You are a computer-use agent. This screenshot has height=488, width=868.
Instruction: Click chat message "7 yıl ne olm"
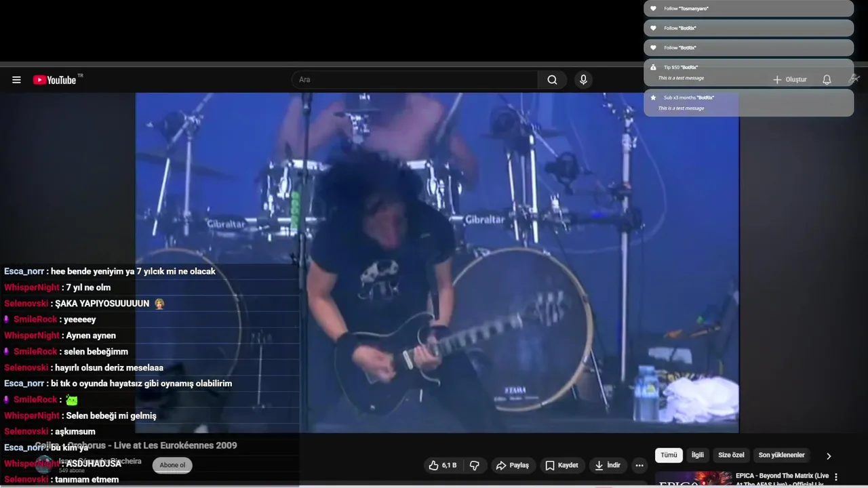(x=88, y=287)
